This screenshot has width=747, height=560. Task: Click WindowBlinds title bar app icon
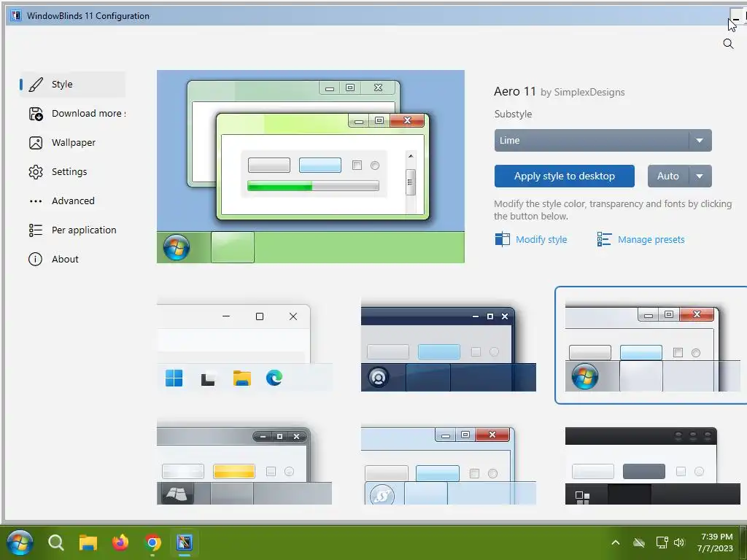pos(16,16)
